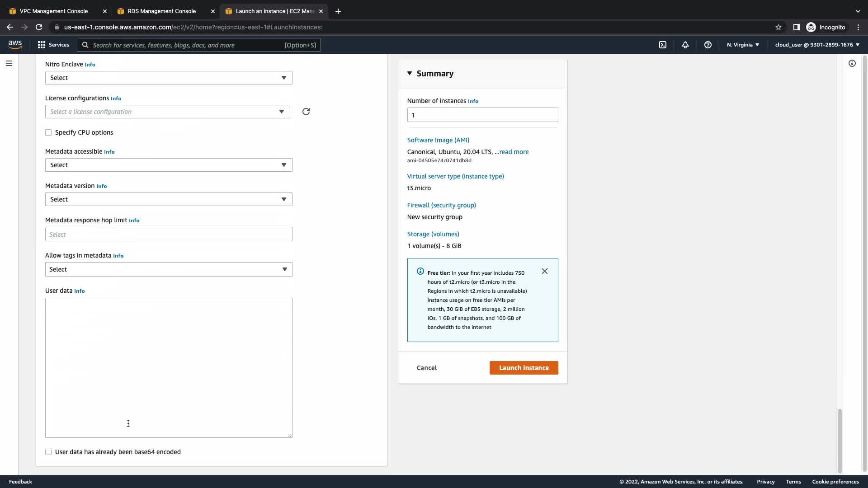Collapse the Summary panel
The height and width of the screenshot is (488, 868).
point(410,73)
